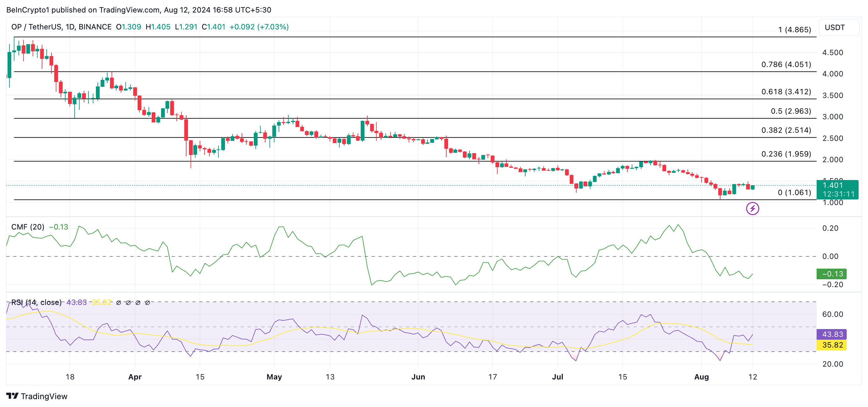Click the TradingView logo icon at bottom
This screenshot has height=407, width=868.
point(12,396)
